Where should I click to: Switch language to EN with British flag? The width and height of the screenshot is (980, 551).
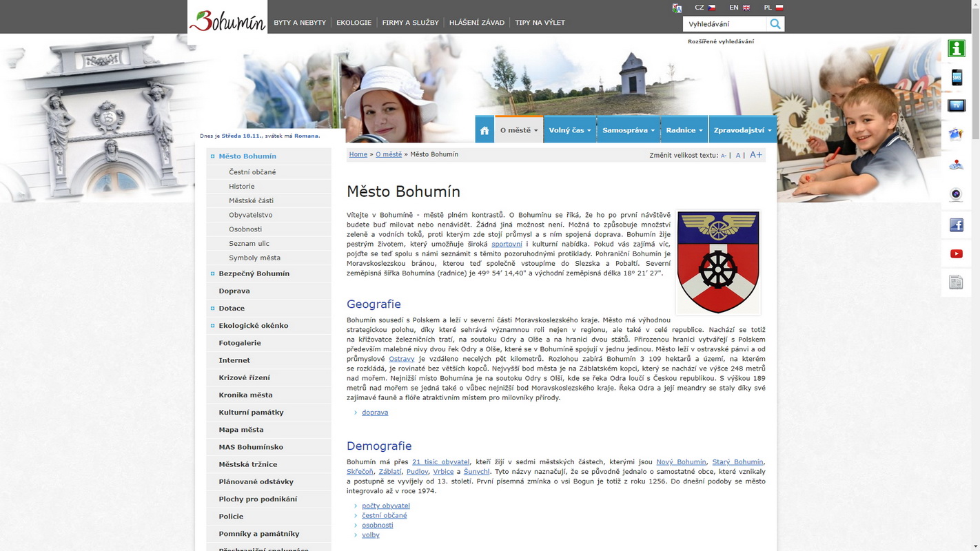click(739, 8)
